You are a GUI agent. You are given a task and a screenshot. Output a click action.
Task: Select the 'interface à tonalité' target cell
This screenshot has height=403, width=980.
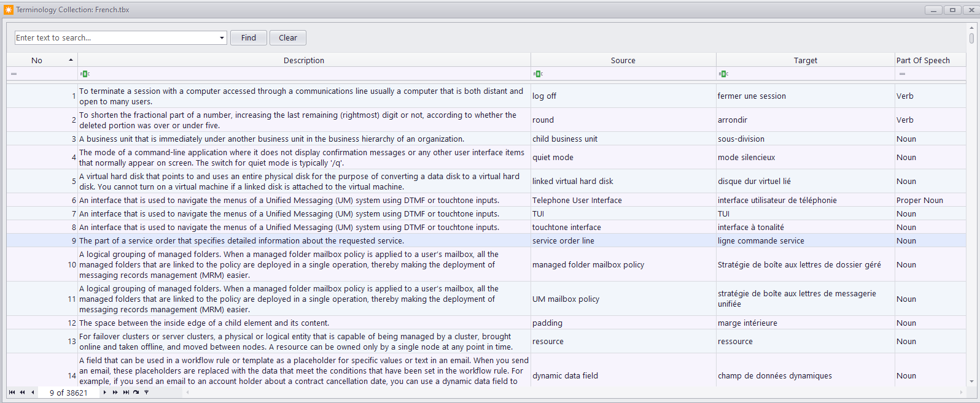point(806,228)
